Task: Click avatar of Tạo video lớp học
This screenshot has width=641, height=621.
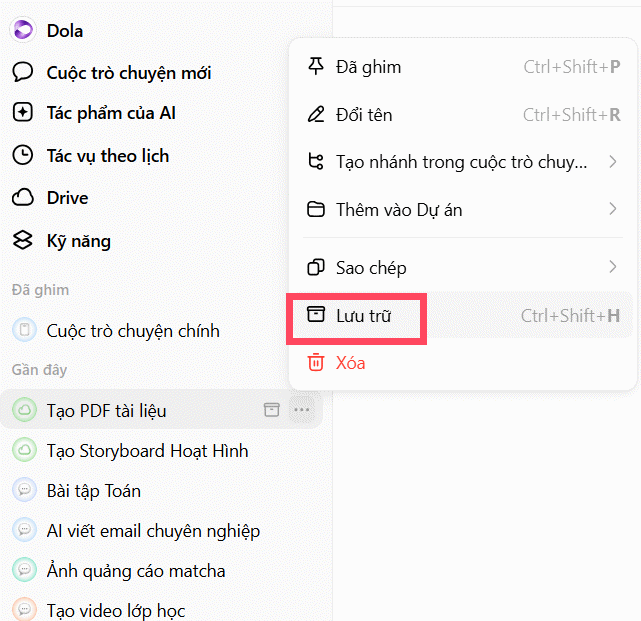Action: 25,610
